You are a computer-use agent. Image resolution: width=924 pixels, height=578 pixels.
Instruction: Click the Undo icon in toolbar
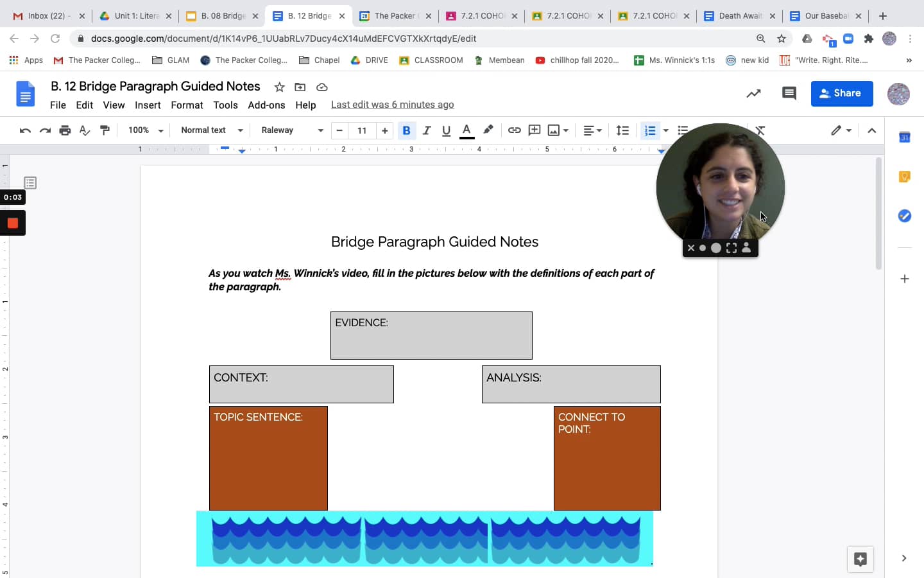(25, 130)
